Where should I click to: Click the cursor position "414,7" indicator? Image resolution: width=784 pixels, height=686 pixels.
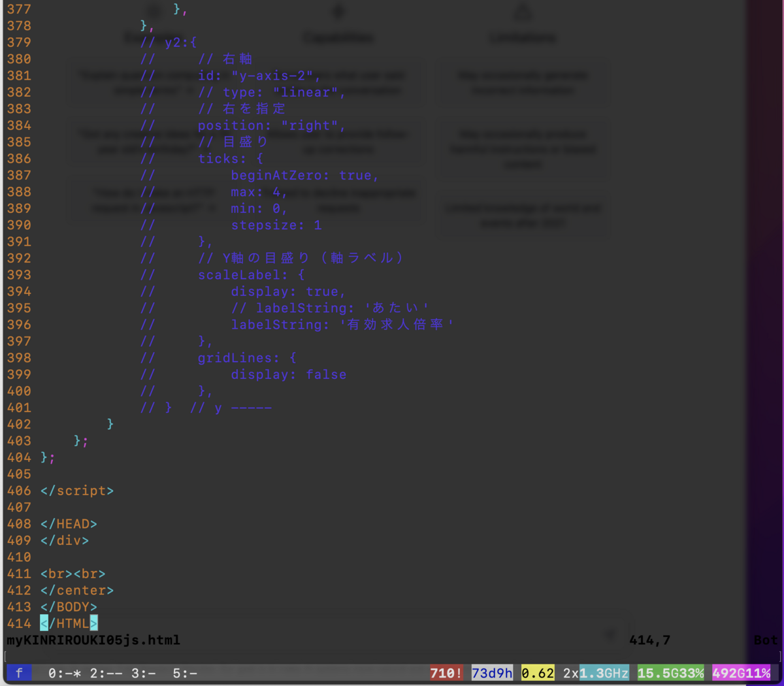(x=650, y=640)
